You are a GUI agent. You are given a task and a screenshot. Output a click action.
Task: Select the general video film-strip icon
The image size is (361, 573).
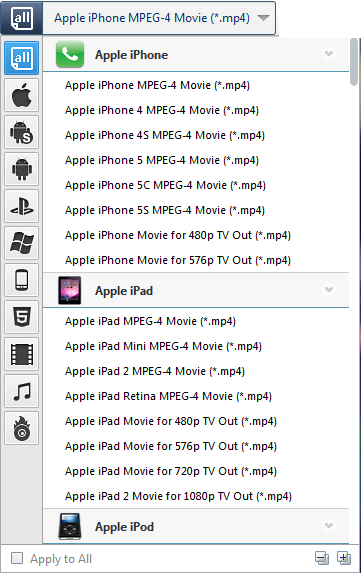tap(22, 354)
